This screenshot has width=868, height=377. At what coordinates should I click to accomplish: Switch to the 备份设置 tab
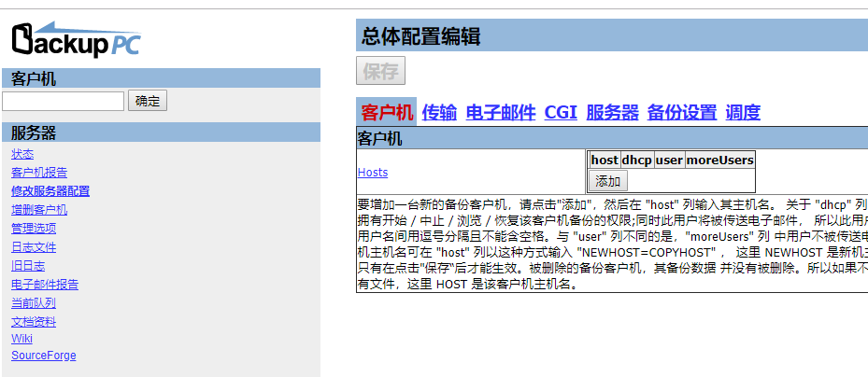tap(682, 113)
